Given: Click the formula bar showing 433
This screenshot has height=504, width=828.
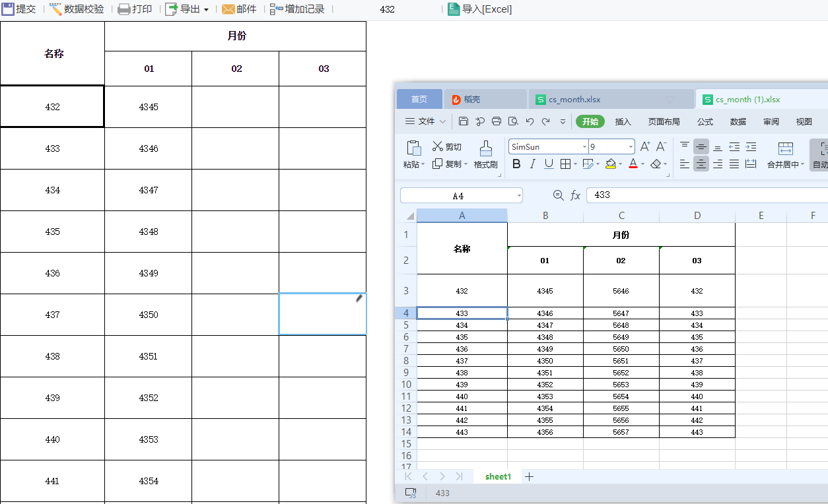Looking at the screenshot, I should [x=707, y=195].
